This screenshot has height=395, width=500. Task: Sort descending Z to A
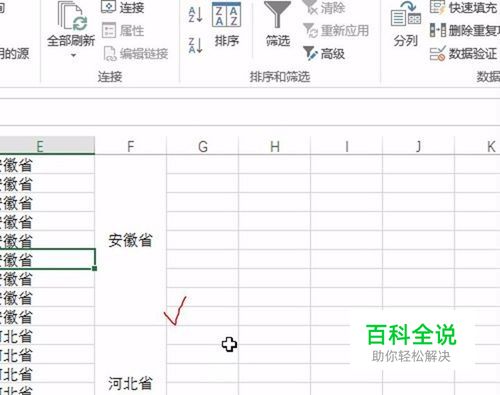tap(196, 45)
